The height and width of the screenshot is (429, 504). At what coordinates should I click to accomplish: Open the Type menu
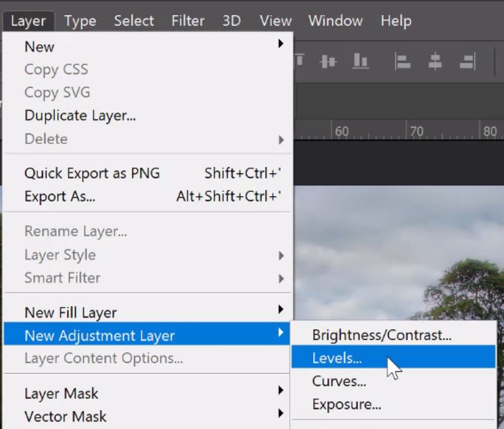coord(80,21)
